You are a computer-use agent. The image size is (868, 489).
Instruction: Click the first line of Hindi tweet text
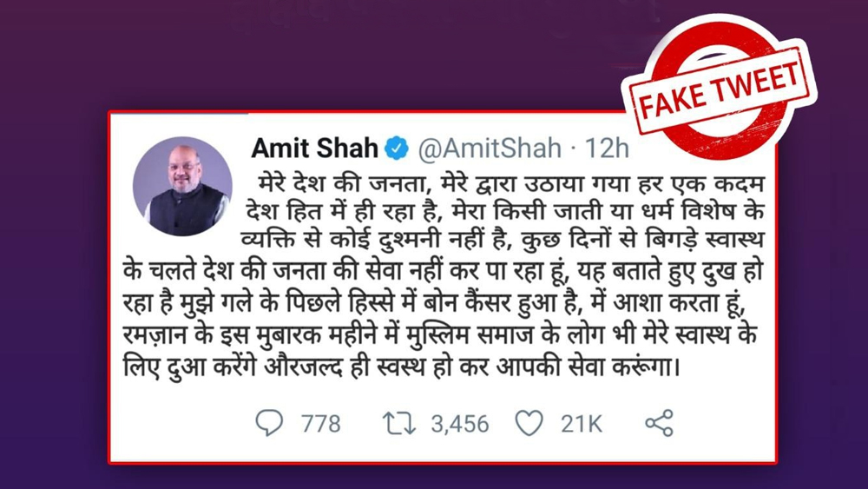tap(510, 182)
